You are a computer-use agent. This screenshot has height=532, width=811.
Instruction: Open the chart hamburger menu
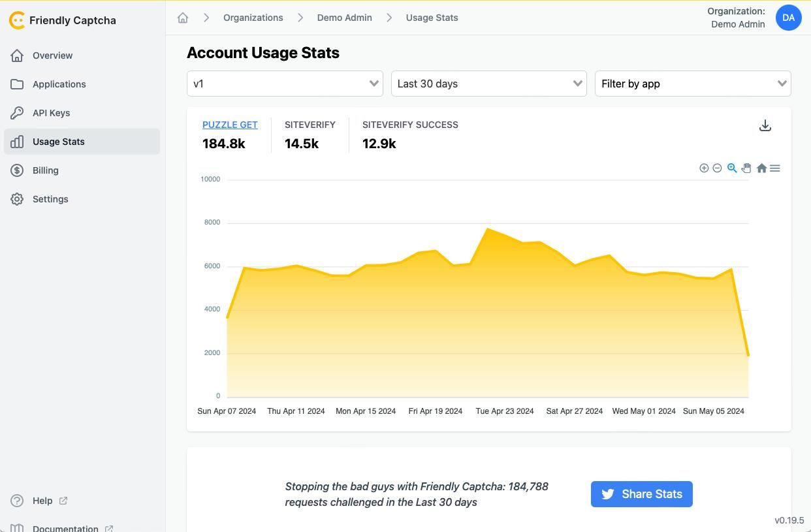[775, 168]
